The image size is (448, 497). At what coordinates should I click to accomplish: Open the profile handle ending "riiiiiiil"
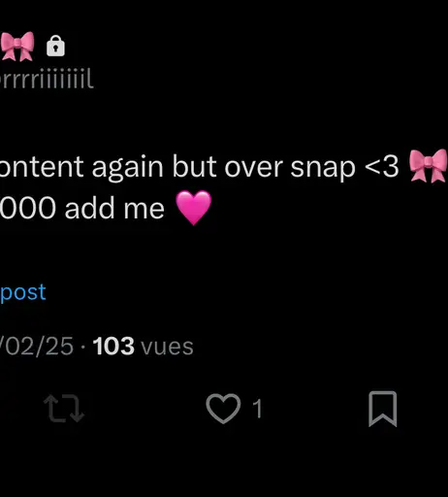(x=47, y=80)
